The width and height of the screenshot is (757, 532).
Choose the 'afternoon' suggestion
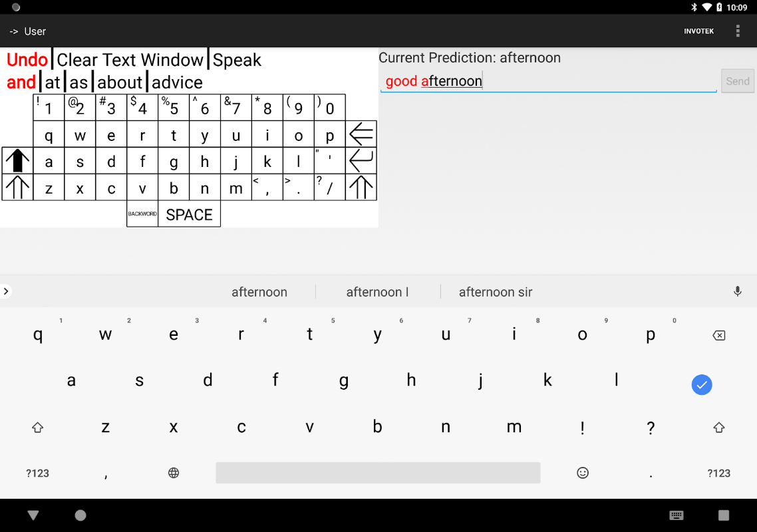click(259, 292)
